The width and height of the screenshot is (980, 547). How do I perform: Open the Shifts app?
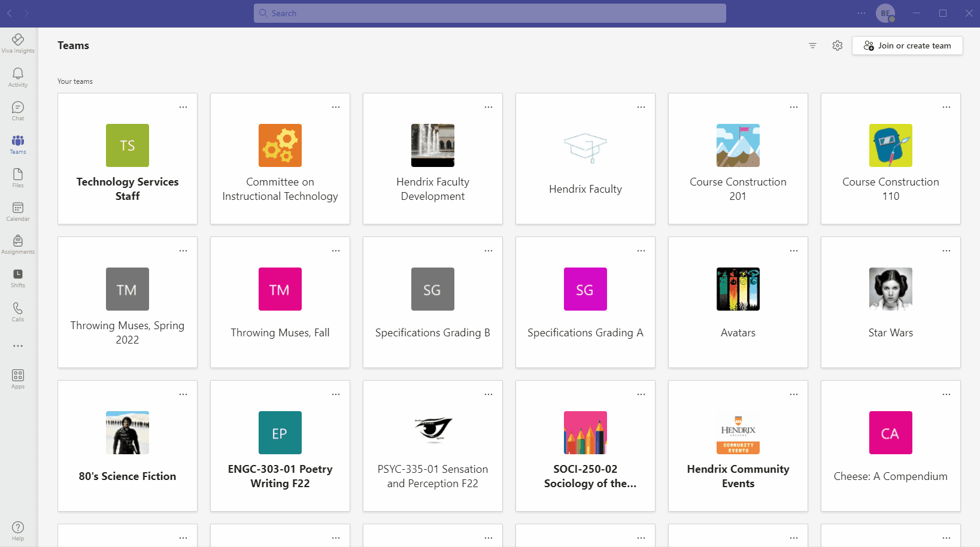point(18,278)
